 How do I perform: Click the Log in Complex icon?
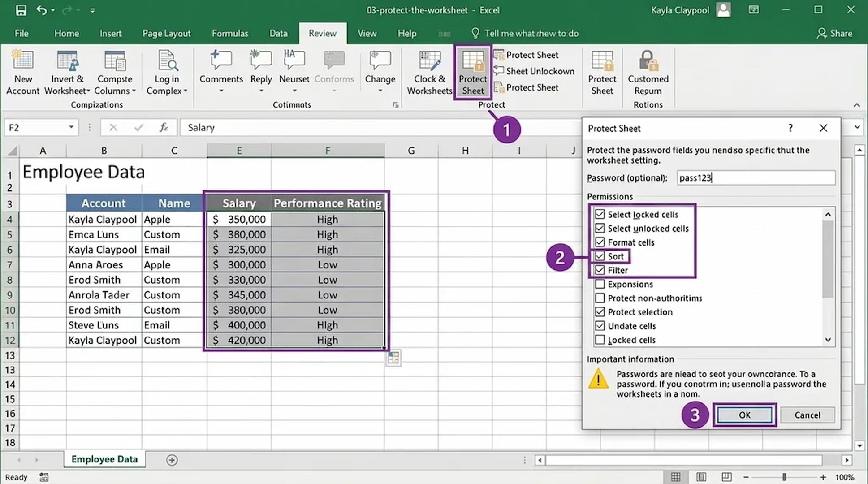[x=167, y=60]
